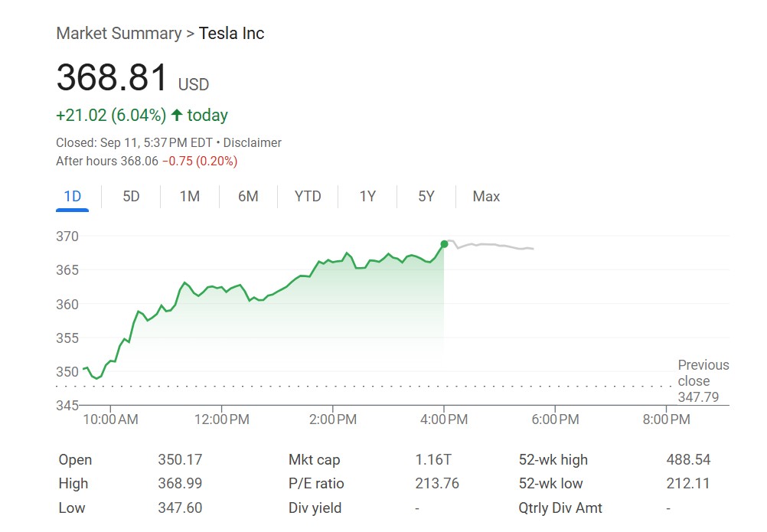This screenshot has height=532, width=767.
Task: Click the green up arrow icon
Action: 177,116
